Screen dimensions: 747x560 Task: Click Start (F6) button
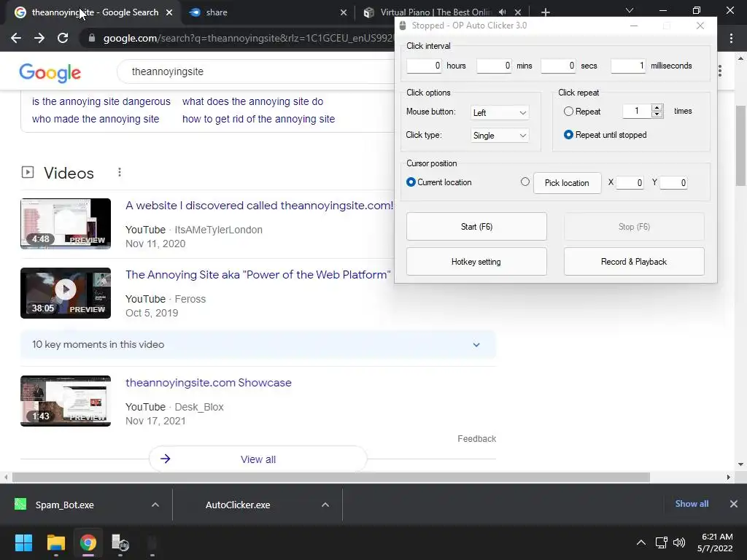[476, 227]
